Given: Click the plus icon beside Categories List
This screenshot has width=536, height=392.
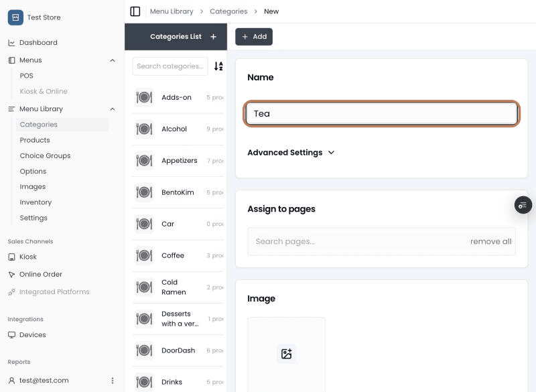Looking at the screenshot, I should [213, 37].
